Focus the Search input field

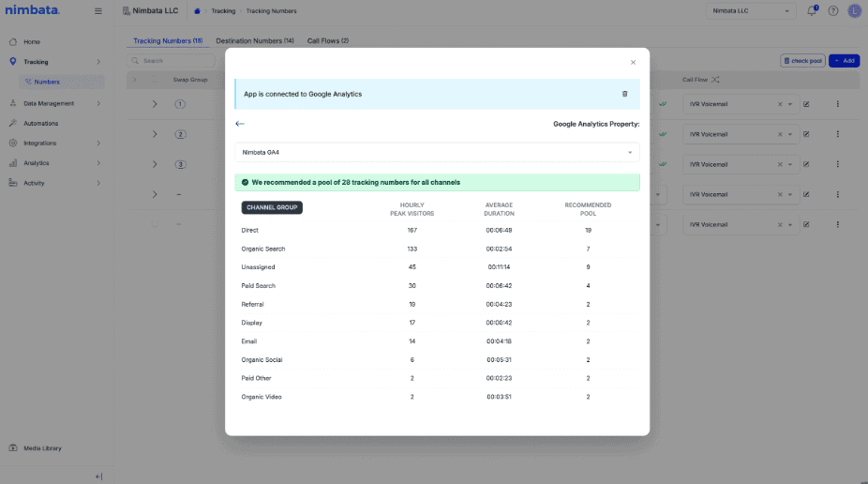(x=171, y=61)
